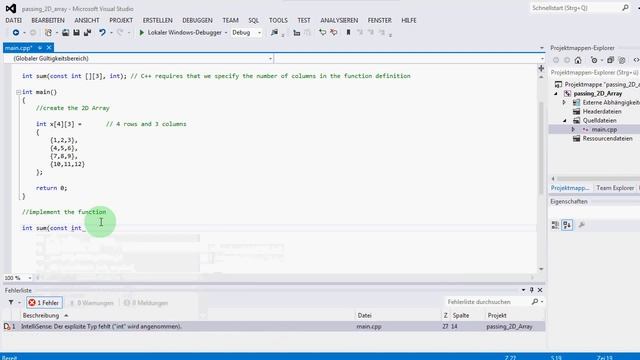
Task: Switch to the Team Explorer tab
Action: point(615,188)
